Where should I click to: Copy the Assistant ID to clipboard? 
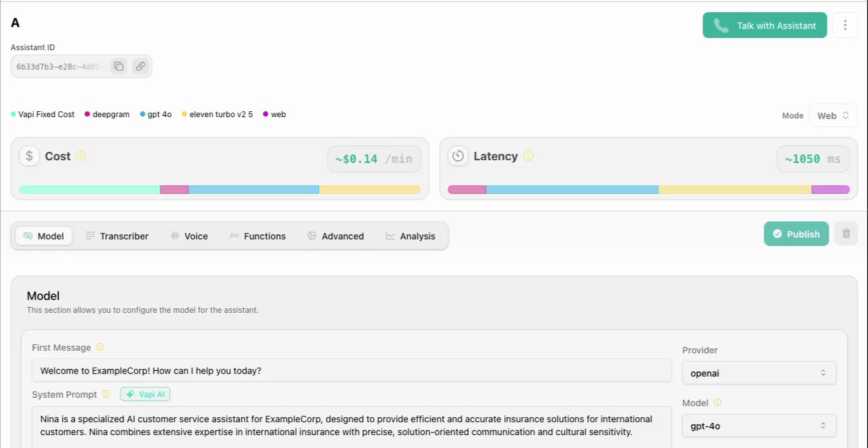point(118,66)
